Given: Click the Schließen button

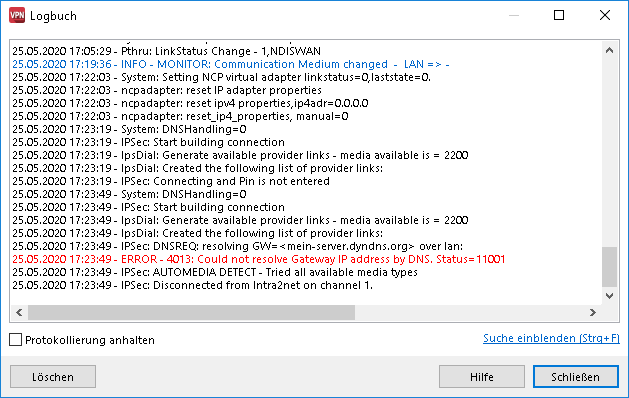Looking at the screenshot, I should (576, 377).
